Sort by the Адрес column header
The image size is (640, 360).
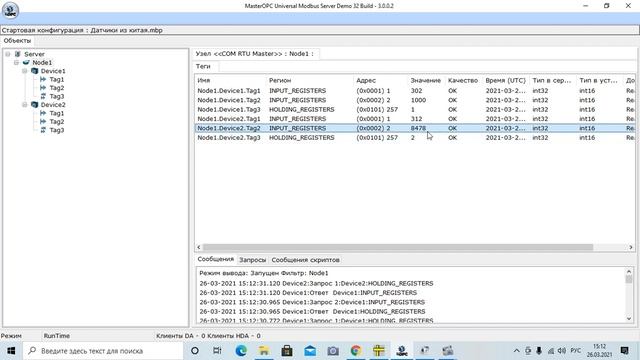[381, 80]
